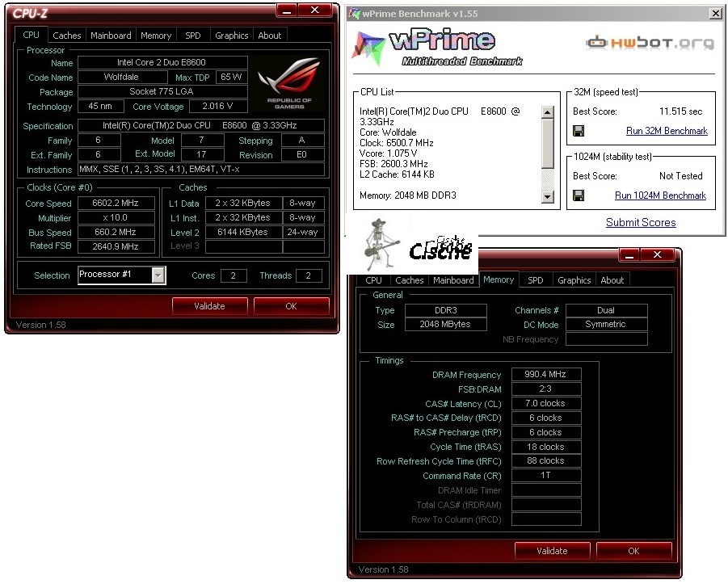Click the Threads count value 2
Viewport: 728px width, 584px height.
(x=309, y=275)
